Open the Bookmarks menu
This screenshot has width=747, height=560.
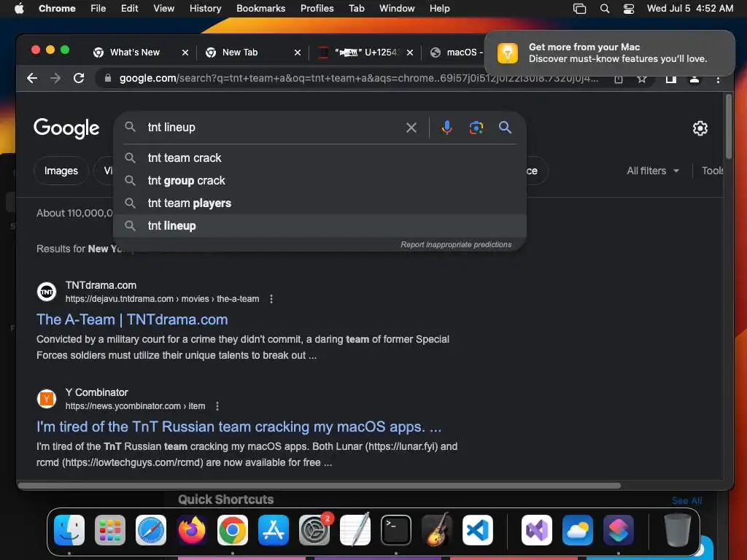click(260, 9)
